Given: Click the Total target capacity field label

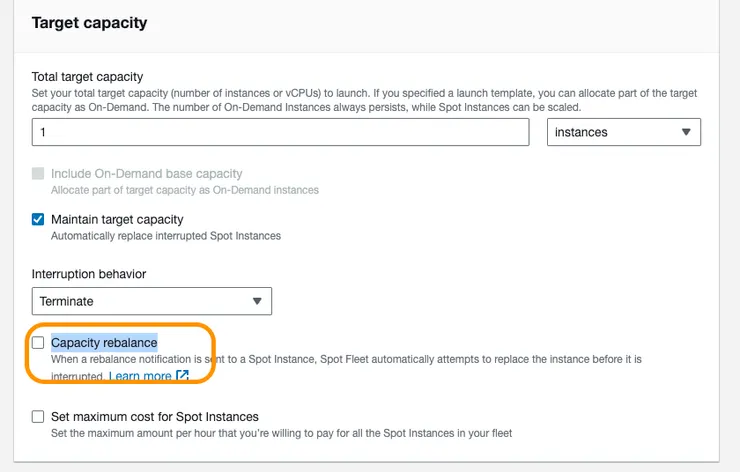Looking at the screenshot, I should 87,77.
